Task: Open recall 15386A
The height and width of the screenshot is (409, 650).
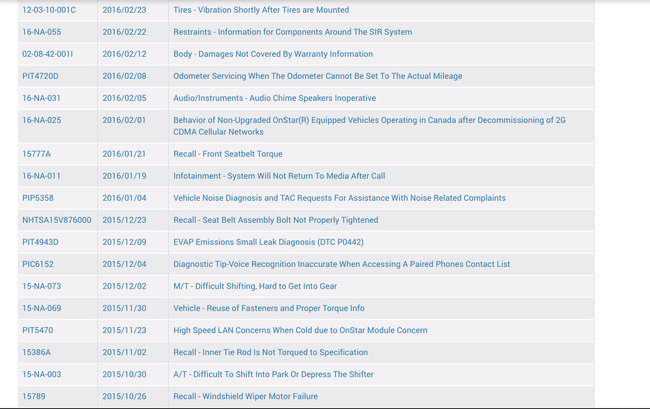Action: [36, 352]
